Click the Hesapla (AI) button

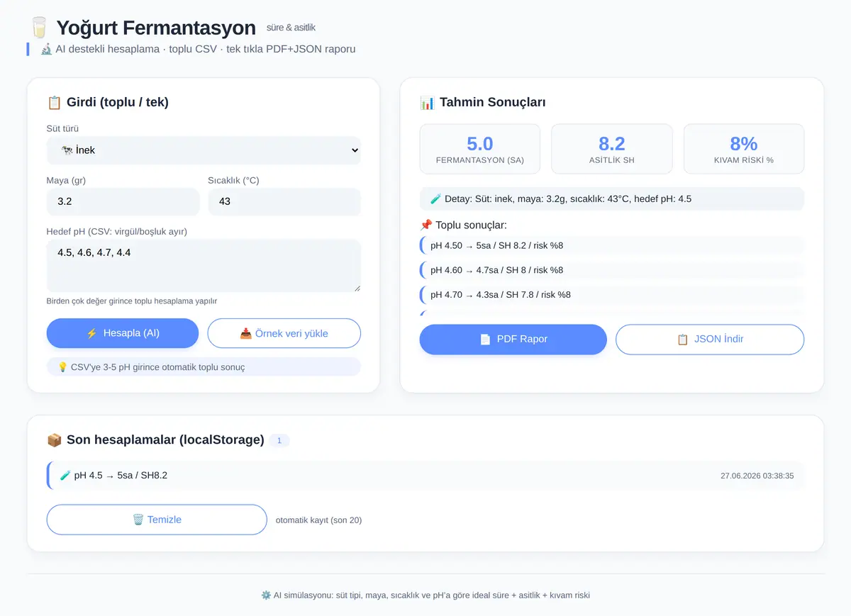pyautogui.click(x=123, y=333)
